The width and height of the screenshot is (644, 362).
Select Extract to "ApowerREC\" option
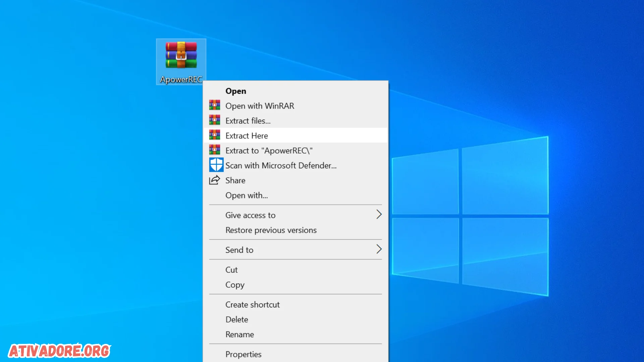tap(296, 150)
